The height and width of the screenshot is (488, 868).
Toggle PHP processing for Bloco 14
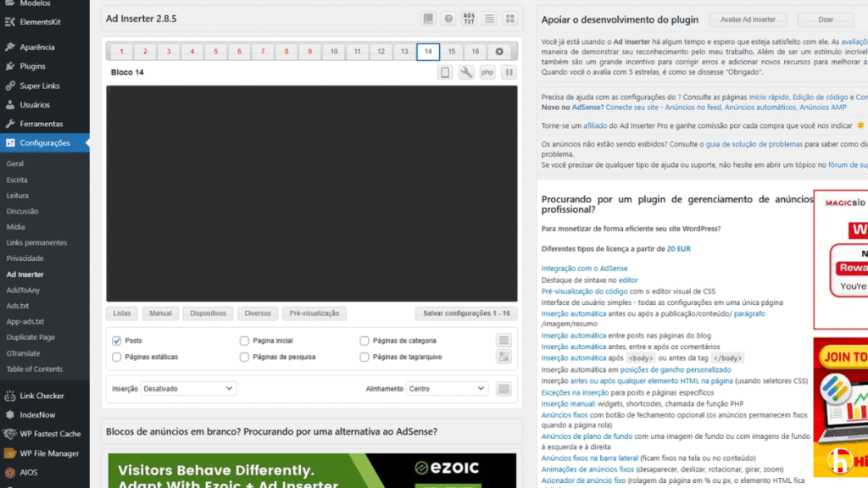point(487,72)
